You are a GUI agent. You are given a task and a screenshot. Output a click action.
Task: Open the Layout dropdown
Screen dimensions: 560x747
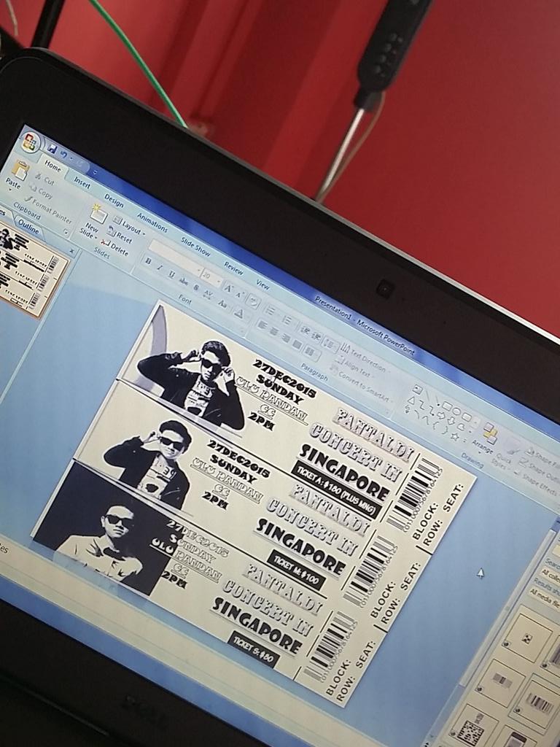coord(129,226)
